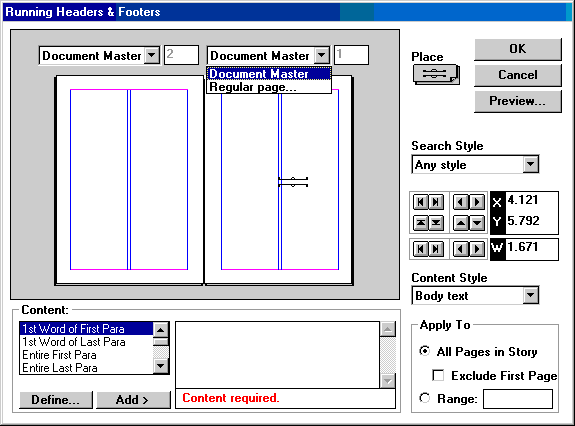Screen dimensions: 575x426
Task: Snap X position to left edge button
Action: (x=420, y=202)
